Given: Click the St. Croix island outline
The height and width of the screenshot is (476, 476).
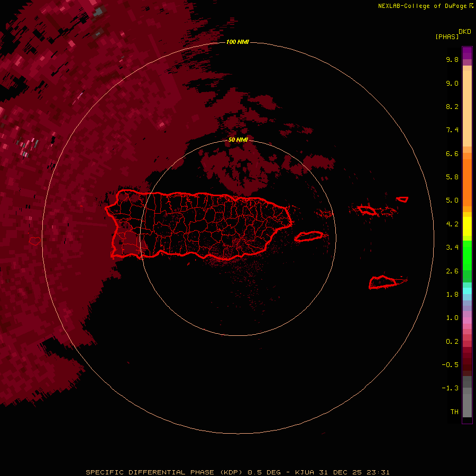Looking at the screenshot, I should click(x=382, y=282).
